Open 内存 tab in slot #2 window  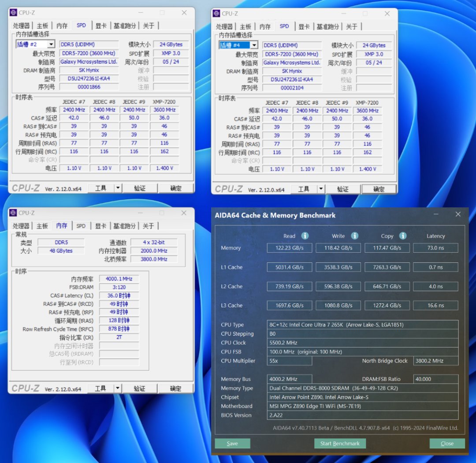click(x=62, y=26)
